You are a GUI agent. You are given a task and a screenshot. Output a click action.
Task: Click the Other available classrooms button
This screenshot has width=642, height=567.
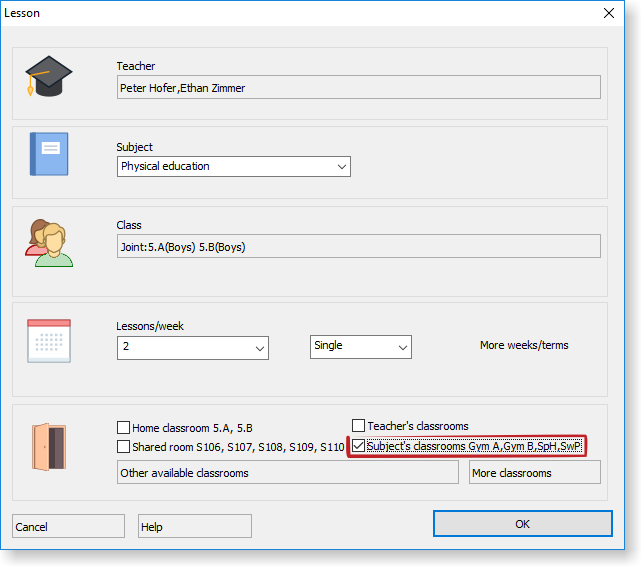pos(287,473)
